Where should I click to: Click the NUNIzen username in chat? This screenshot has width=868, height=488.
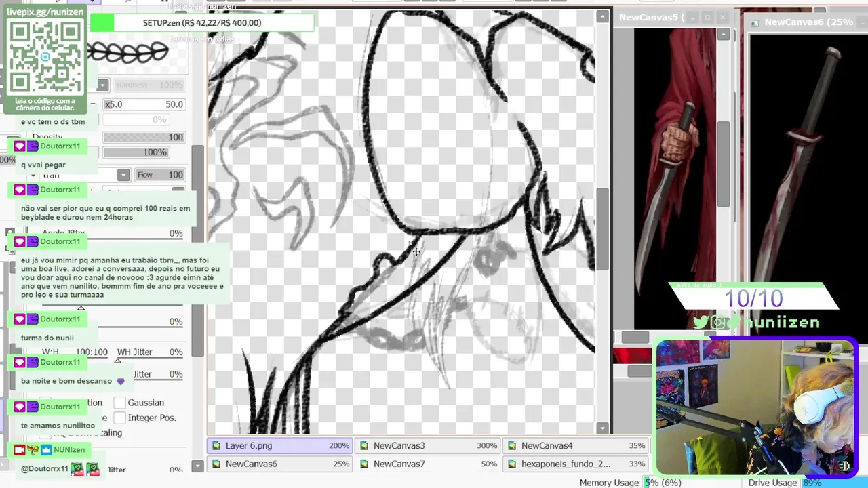click(69, 450)
